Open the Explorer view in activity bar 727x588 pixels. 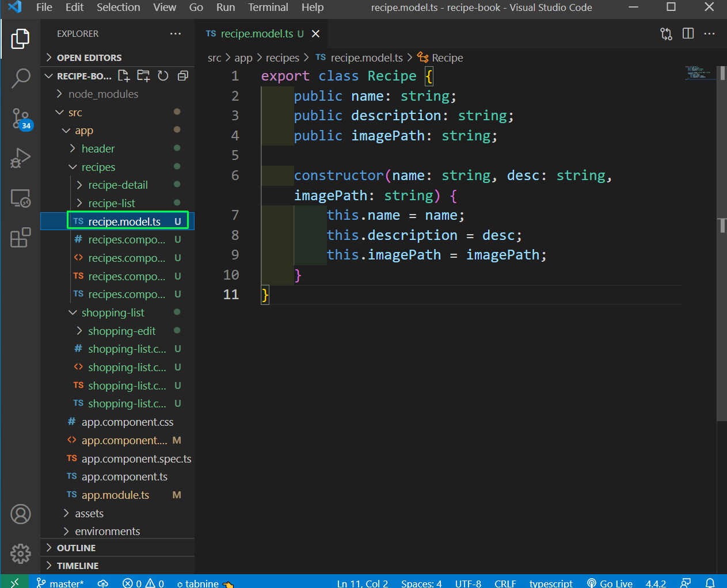pyautogui.click(x=20, y=39)
